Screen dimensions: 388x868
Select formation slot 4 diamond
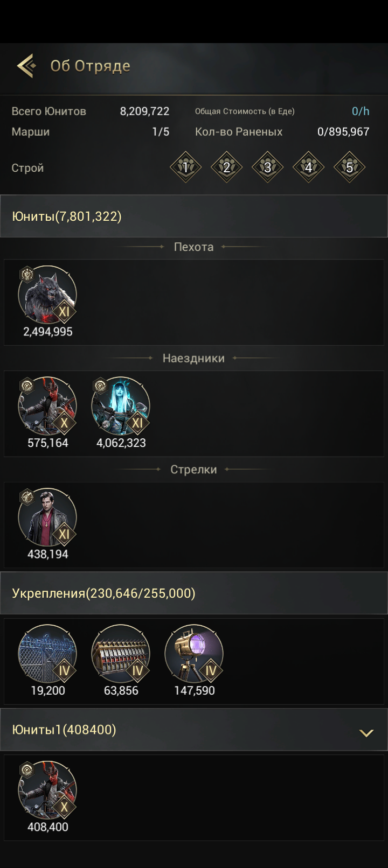(x=308, y=167)
